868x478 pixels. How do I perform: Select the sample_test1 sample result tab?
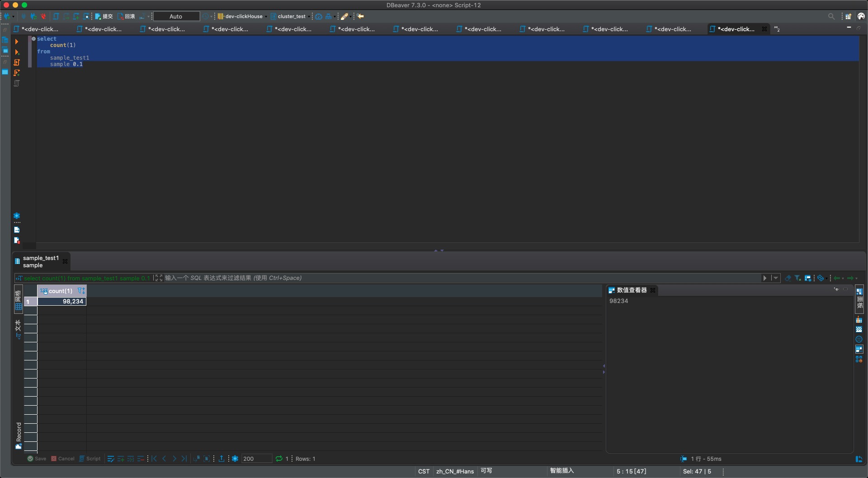tap(41, 261)
